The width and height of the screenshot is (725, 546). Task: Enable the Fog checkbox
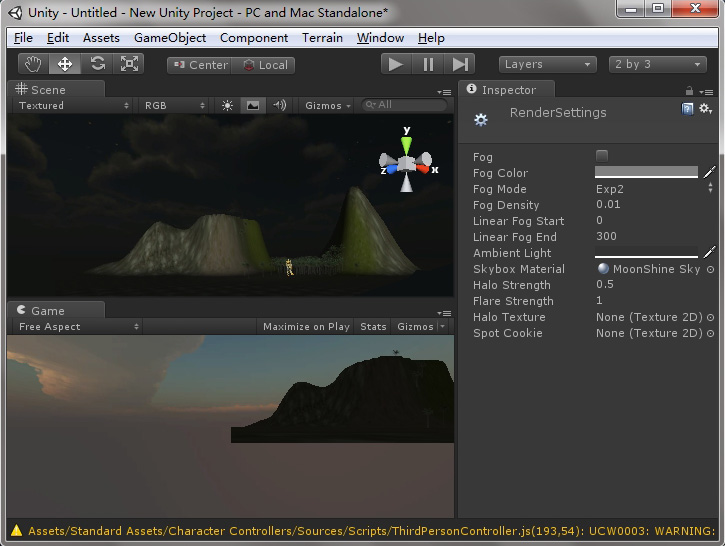(602, 156)
